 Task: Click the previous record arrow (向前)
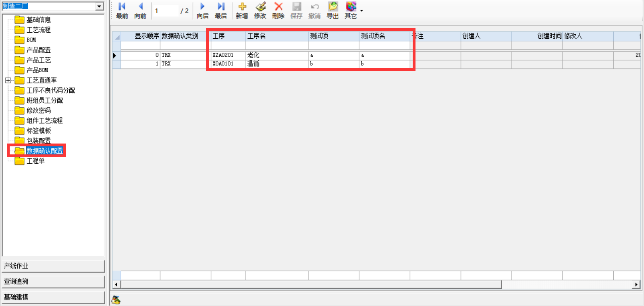click(140, 10)
